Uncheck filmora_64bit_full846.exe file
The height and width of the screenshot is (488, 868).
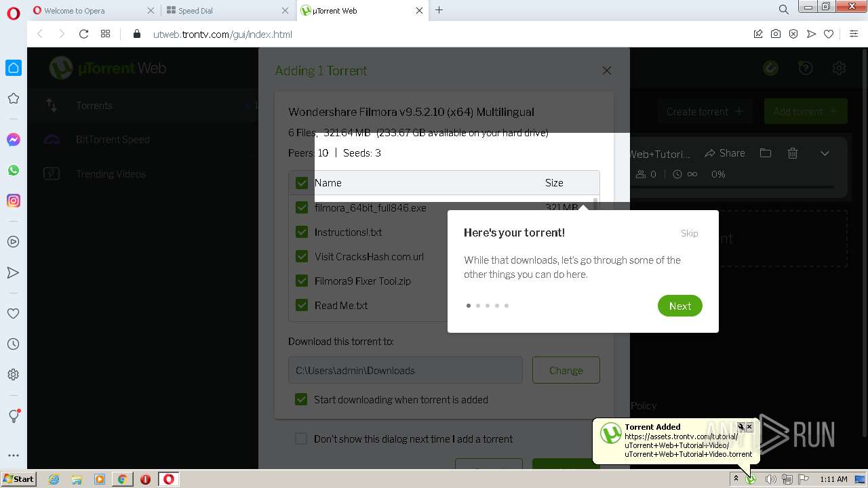coord(302,207)
